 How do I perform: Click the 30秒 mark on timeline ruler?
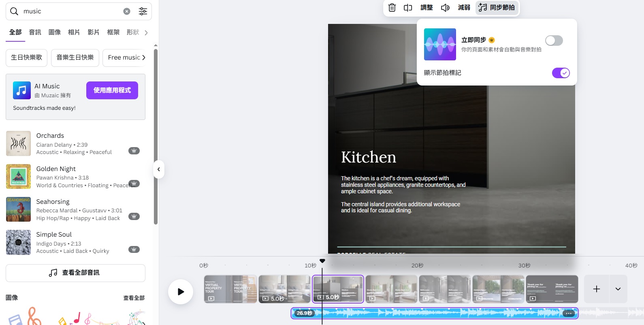pyautogui.click(x=525, y=265)
